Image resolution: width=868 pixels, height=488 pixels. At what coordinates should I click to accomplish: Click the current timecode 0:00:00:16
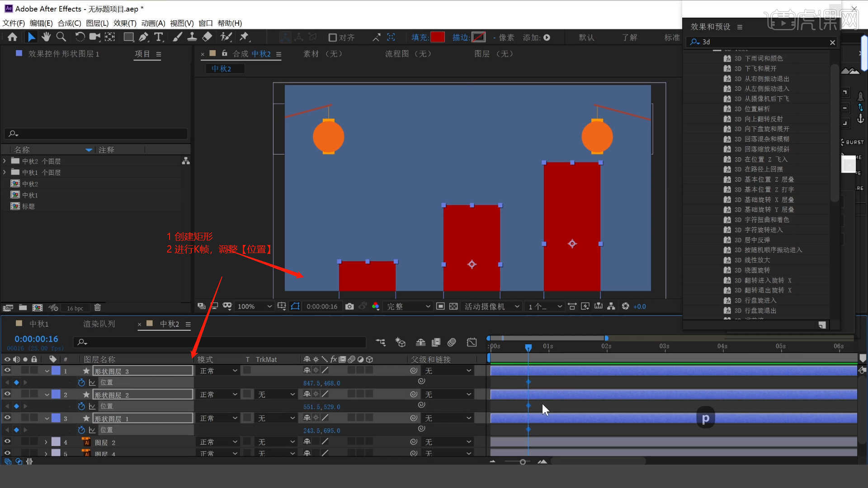36,339
